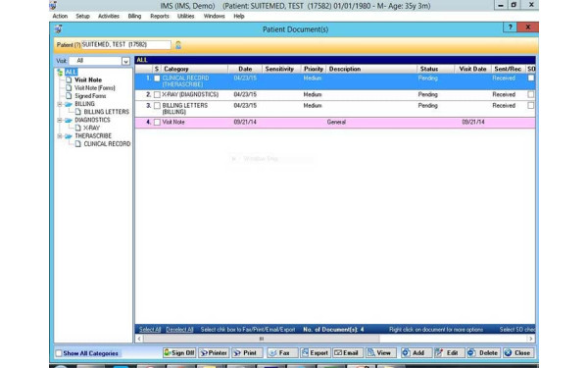The width and height of the screenshot is (588, 368).
Task: Select the Visit Note row dated 09/21/14
Action: click(335, 123)
